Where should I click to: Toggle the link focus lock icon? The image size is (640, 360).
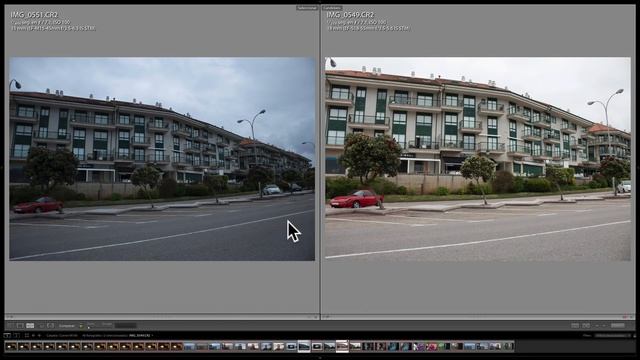point(81,325)
